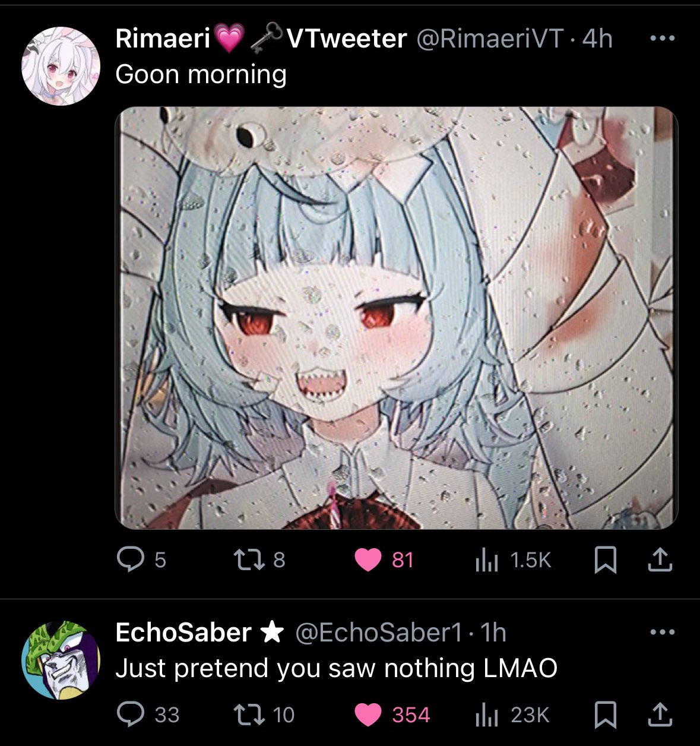Screen dimensions: 700x746
Task: View analytics showing 1.5K views
Action: click(513, 559)
